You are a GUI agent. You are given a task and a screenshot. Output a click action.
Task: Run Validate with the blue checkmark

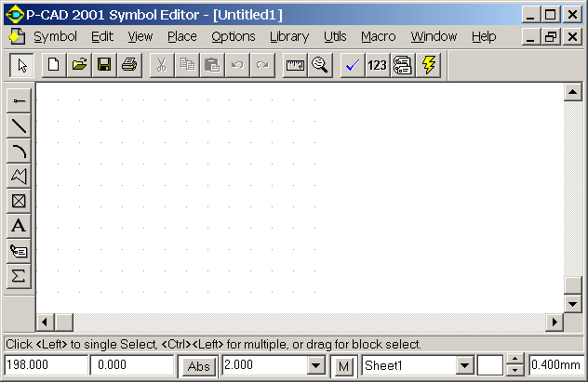[x=353, y=65]
